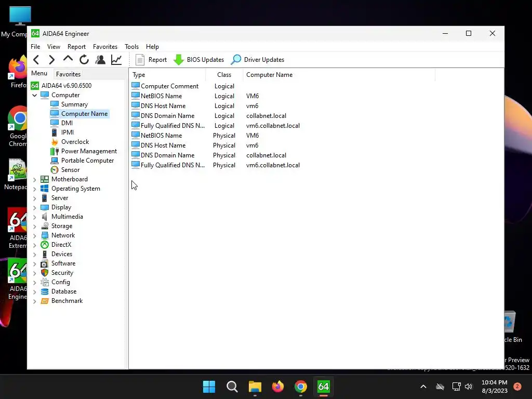Open the Sensor page
This screenshot has height=399, width=532.
coord(70,170)
